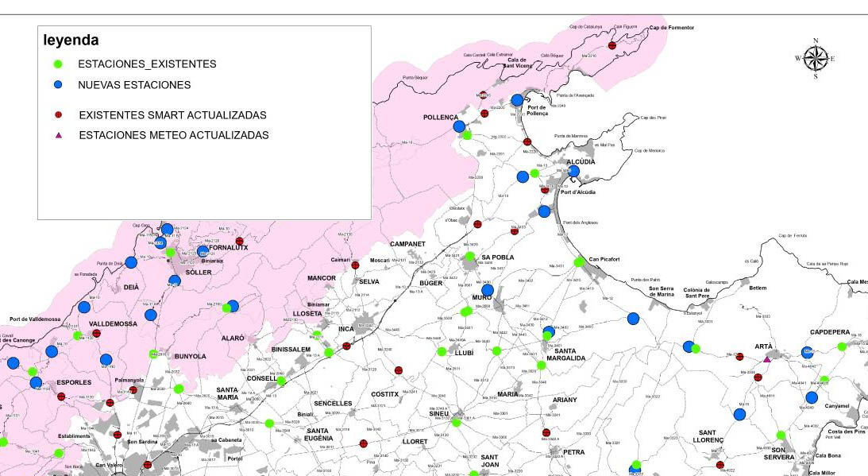Image resolution: width=868 pixels, height=476 pixels.
Task: Select the red smart station near Cap de Formentor
Action: click(611, 46)
